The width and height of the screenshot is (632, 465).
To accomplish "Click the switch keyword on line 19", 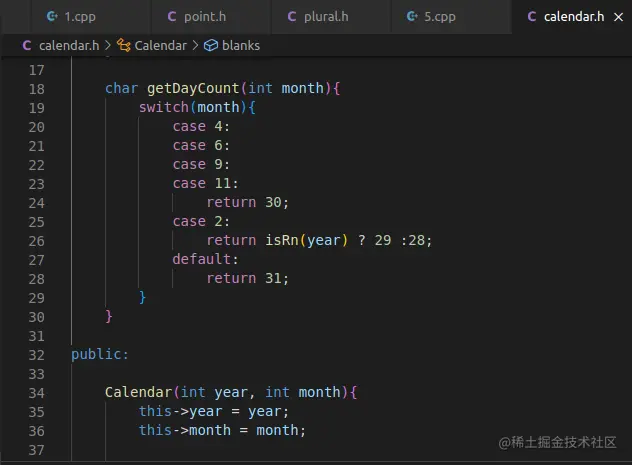I will click(164, 107).
